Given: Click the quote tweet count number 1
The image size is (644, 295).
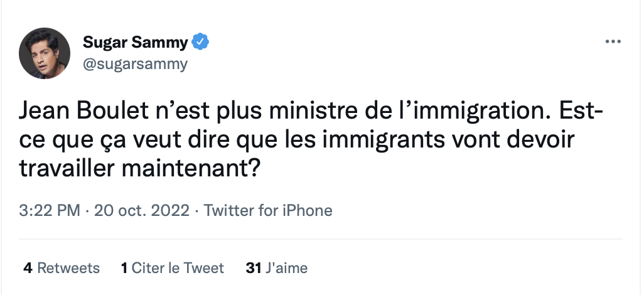Looking at the screenshot, I should (x=124, y=268).
